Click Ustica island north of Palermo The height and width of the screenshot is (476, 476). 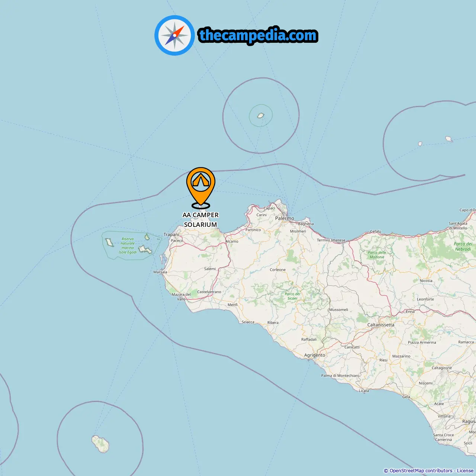(261, 116)
